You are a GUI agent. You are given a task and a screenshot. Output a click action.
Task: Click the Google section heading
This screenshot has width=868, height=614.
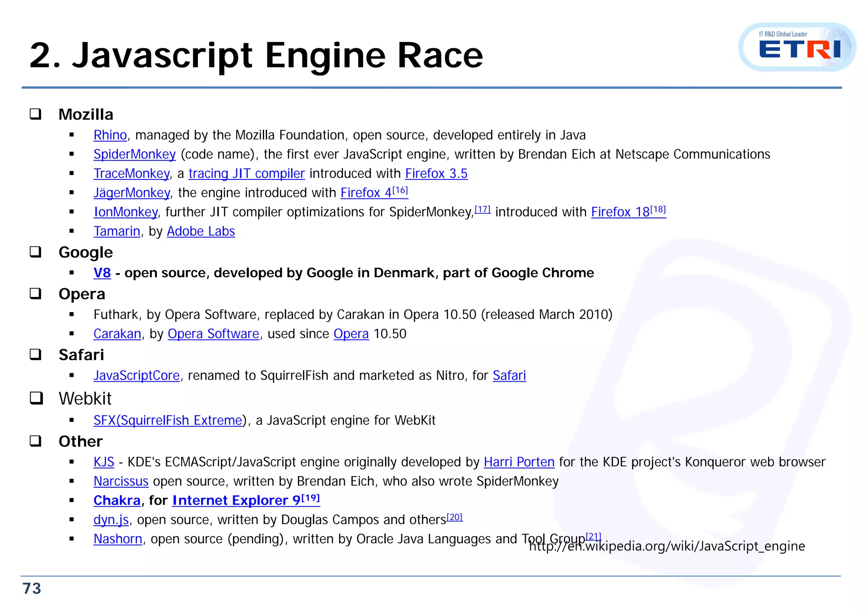pos(86,252)
